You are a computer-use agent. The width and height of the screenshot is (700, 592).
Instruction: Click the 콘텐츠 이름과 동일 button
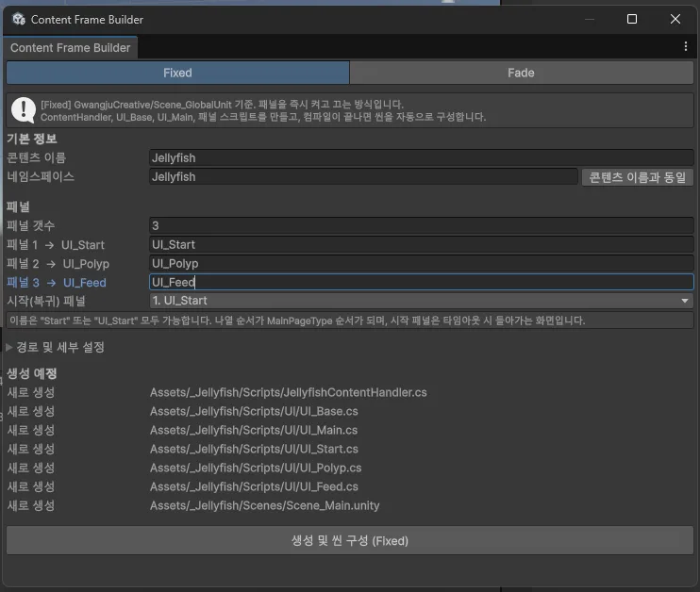(x=637, y=177)
